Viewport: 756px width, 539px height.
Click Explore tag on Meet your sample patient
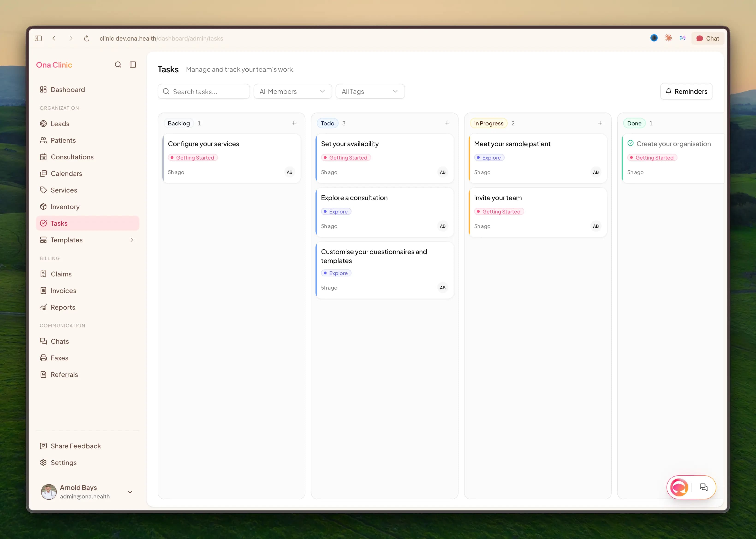(489, 158)
